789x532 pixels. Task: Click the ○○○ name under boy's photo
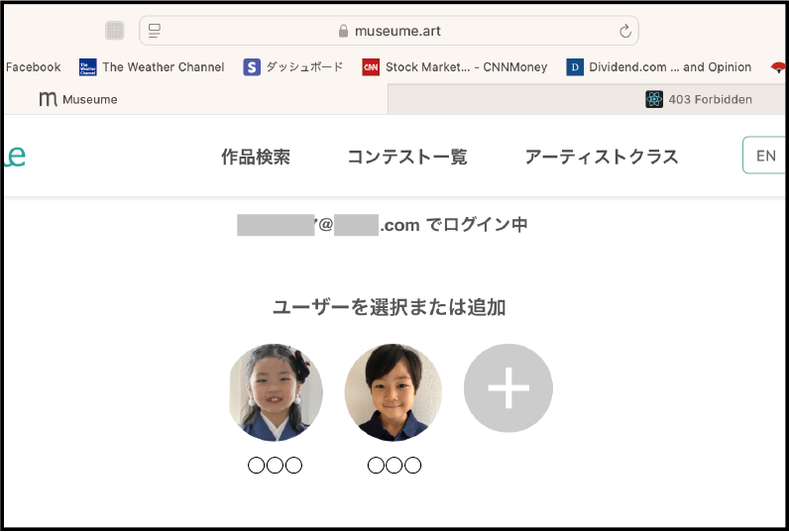394,465
